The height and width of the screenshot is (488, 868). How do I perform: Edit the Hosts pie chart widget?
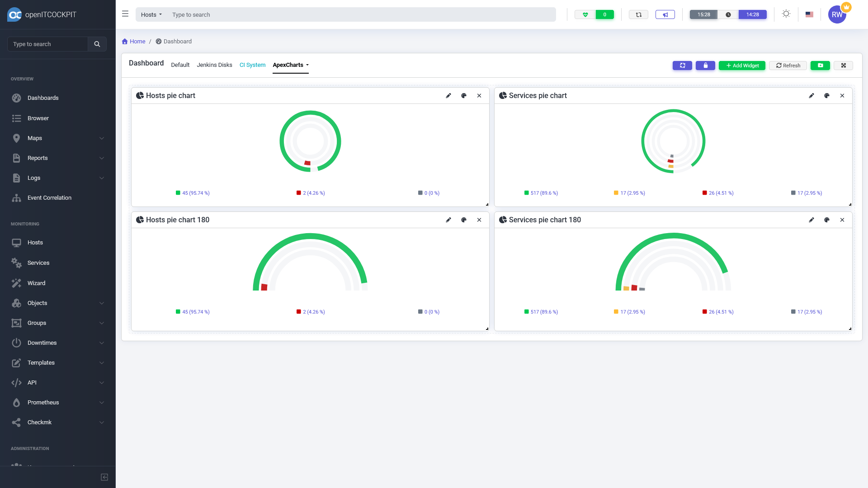[x=448, y=96]
